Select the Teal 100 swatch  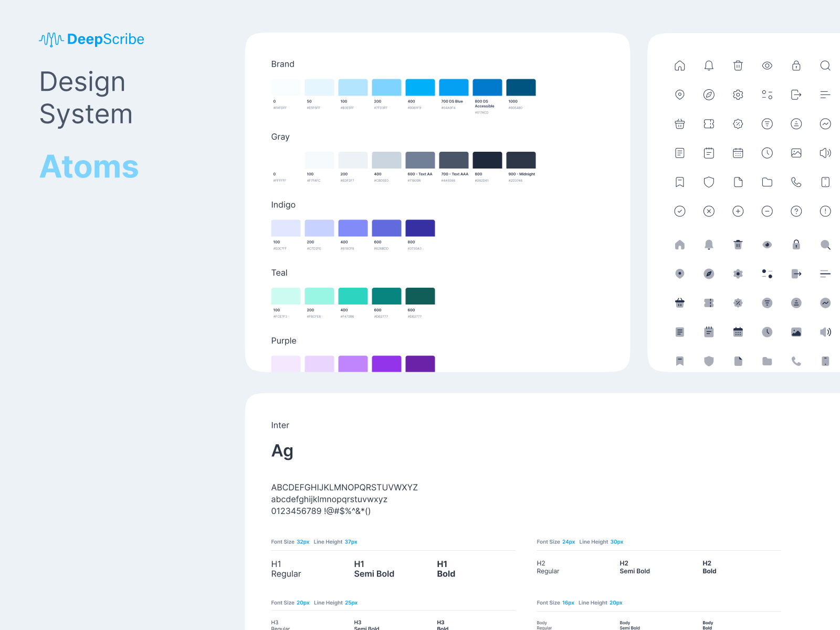286,296
